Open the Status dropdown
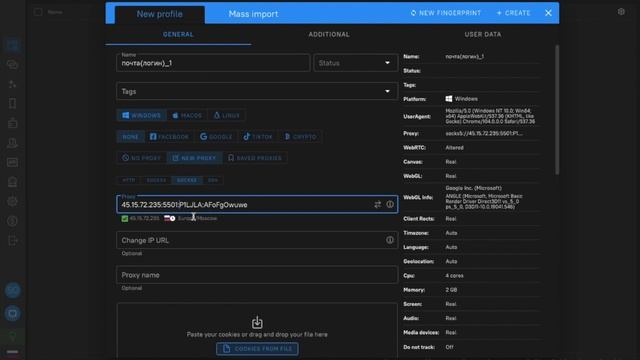 tap(356, 63)
